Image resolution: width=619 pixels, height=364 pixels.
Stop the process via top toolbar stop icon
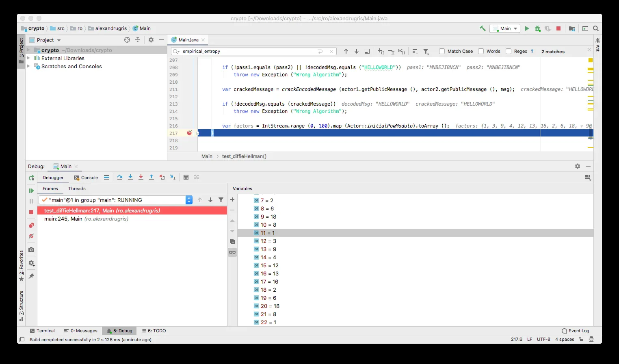tap(558, 28)
